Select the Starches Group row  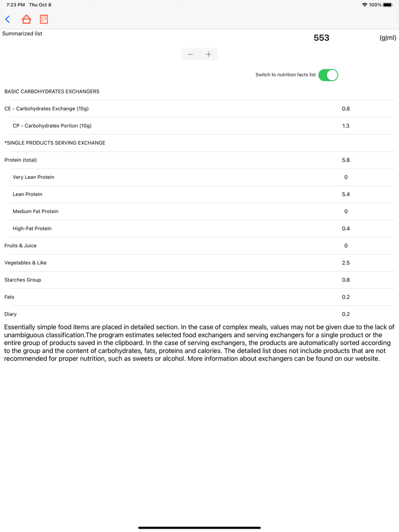coord(199,280)
